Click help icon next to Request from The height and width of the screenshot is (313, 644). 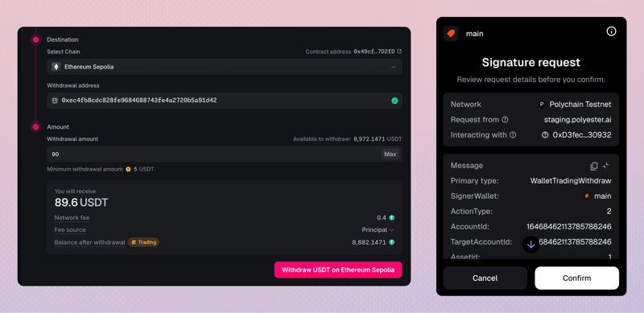pyautogui.click(x=506, y=120)
